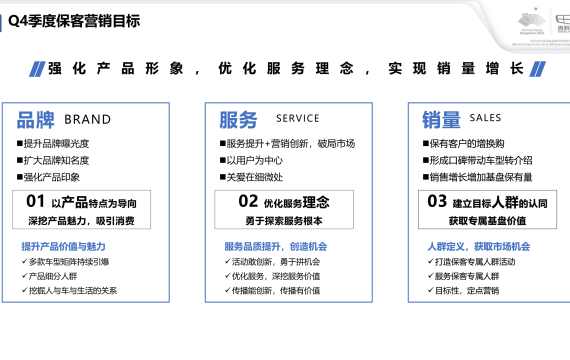Select the check item 挖掘人与车与生活的关系

tap(69, 291)
